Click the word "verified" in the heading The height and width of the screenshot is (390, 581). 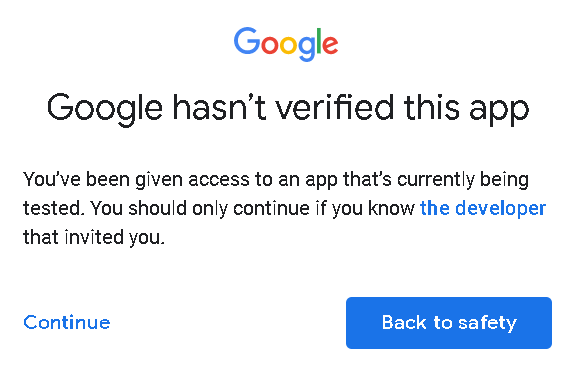click(x=333, y=107)
